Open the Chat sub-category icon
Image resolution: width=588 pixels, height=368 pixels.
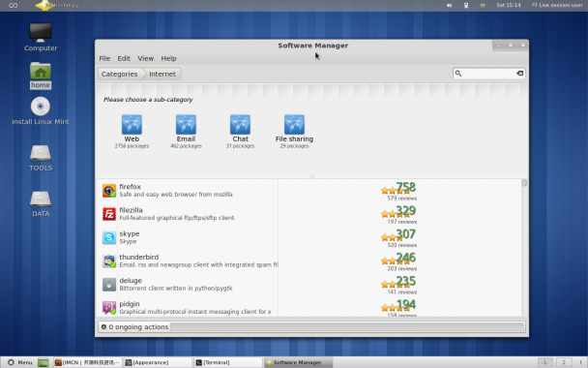[240, 124]
